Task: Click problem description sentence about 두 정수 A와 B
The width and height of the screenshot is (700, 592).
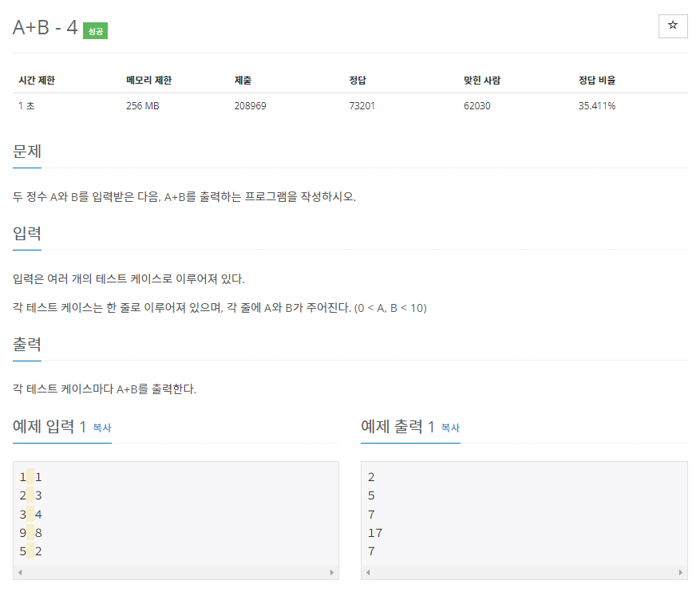Action: point(184,197)
